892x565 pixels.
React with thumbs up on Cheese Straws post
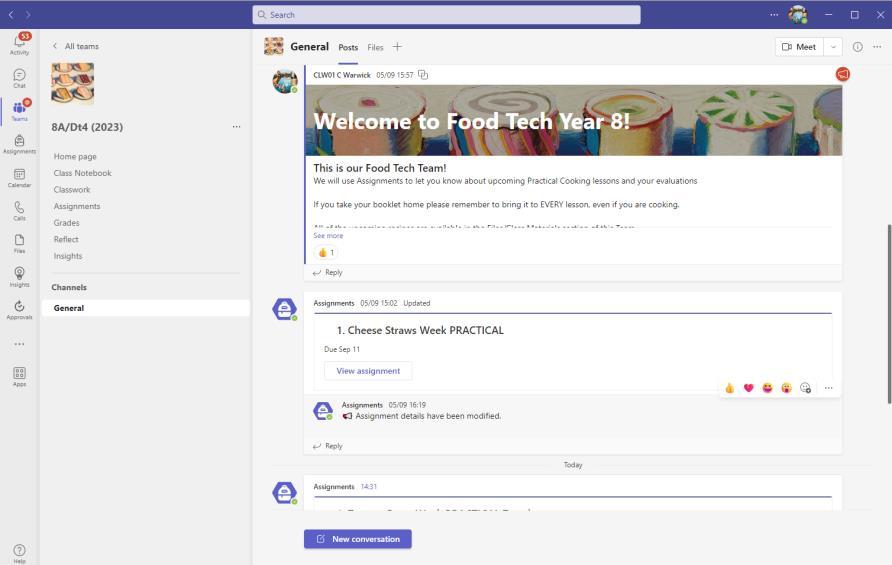[729, 388]
